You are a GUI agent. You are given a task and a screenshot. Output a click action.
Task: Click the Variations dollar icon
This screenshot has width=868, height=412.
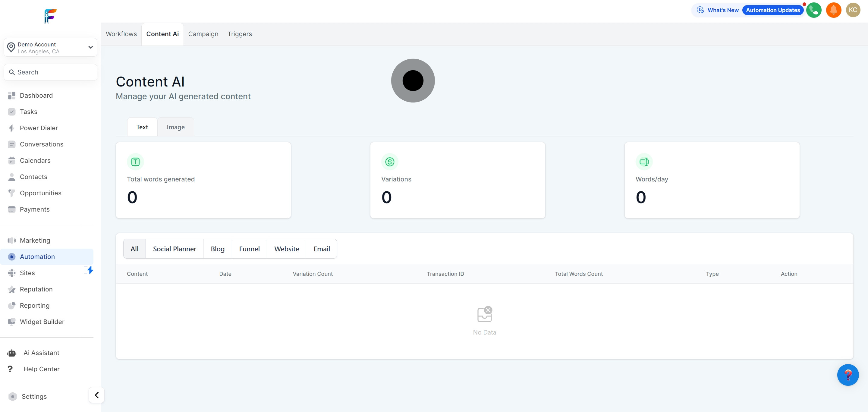point(390,162)
